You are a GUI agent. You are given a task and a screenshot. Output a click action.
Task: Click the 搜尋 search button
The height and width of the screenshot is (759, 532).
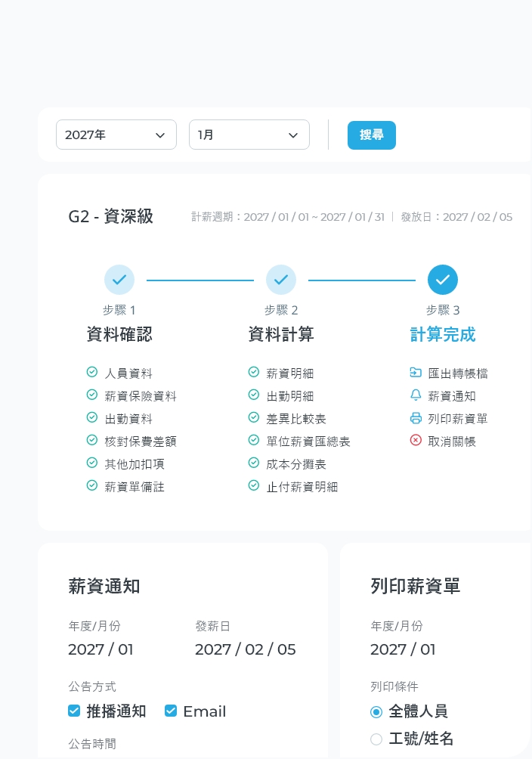pyautogui.click(x=371, y=135)
